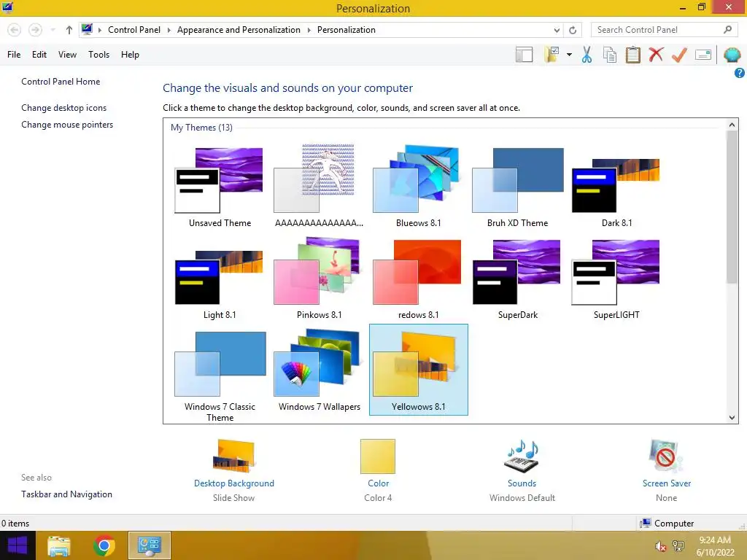Click the search magnifier icon
747x560 pixels.
727,29
